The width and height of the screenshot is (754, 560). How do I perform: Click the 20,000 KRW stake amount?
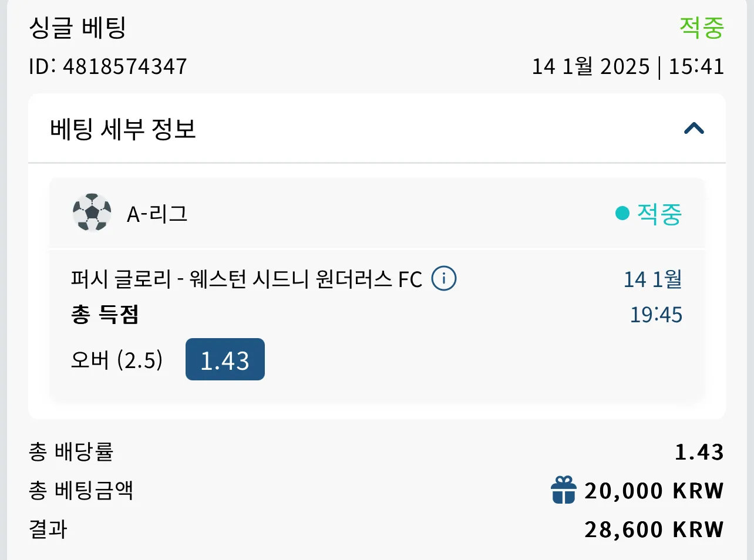point(654,491)
